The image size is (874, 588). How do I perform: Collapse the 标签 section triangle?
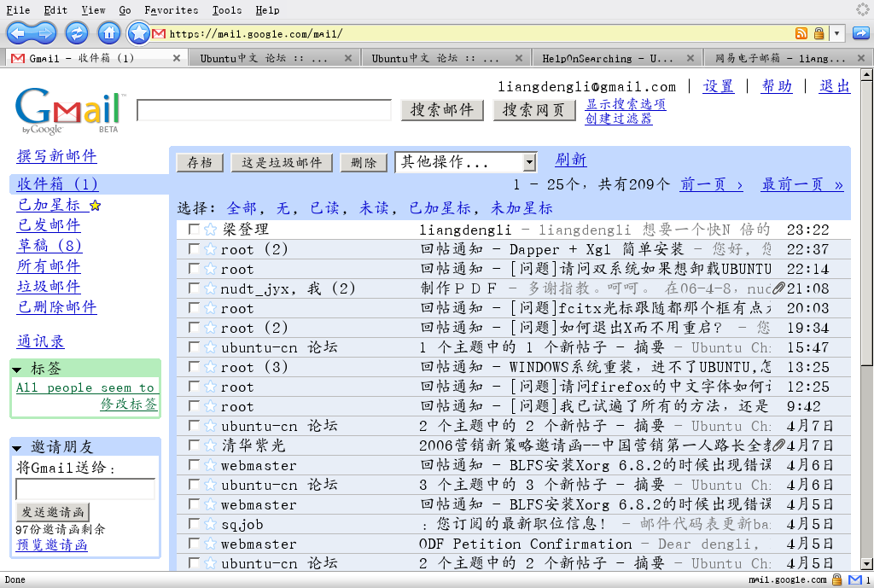point(17,370)
